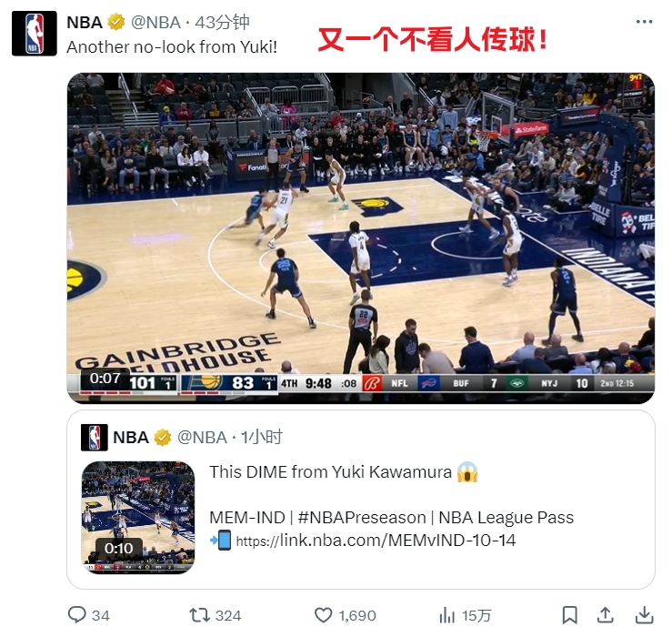Screen dimensions: 672x637
Task: Like the tweet with heart icon
Action: click(x=324, y=615)
